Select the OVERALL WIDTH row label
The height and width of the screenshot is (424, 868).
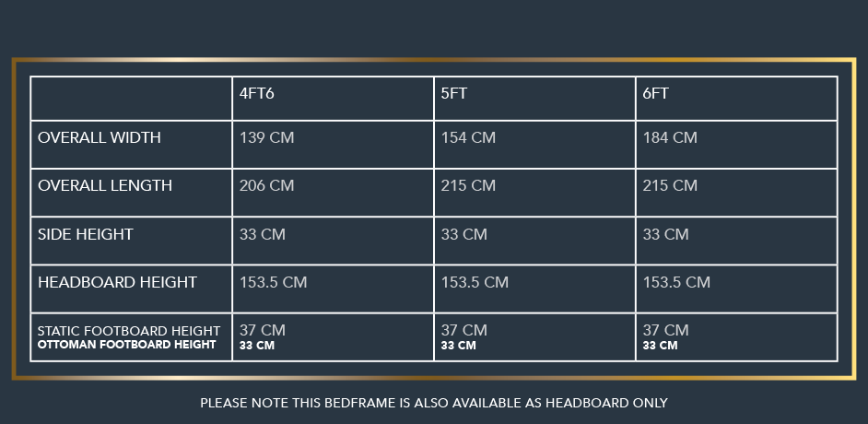pyautogui.click(x=100, y=138)
